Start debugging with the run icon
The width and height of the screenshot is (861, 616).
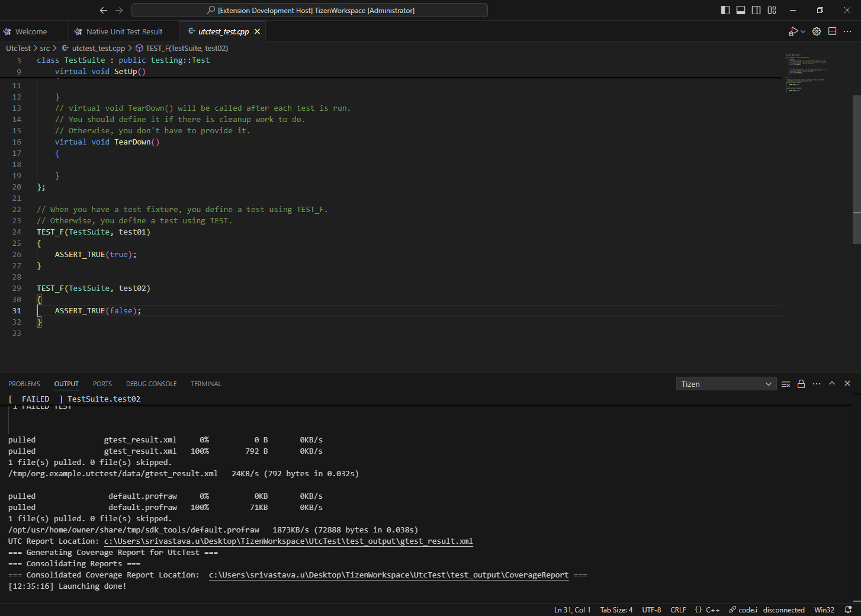click(x=792, y=31)
